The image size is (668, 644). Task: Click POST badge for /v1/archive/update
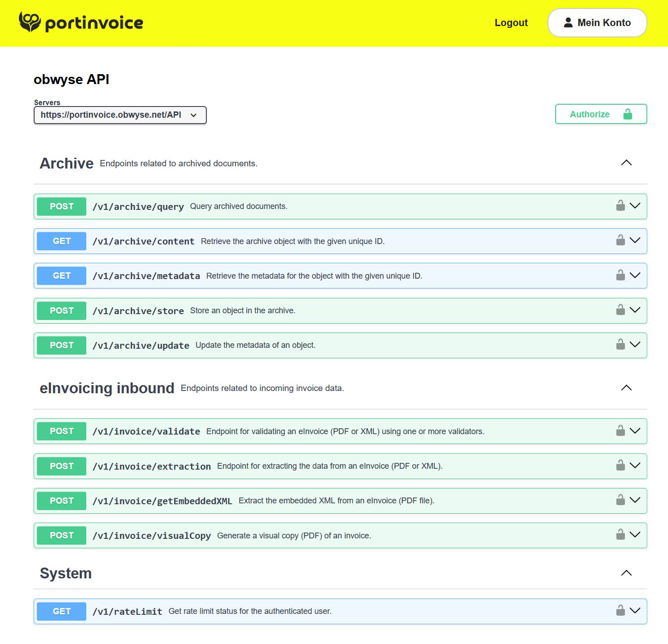(62, 345)
